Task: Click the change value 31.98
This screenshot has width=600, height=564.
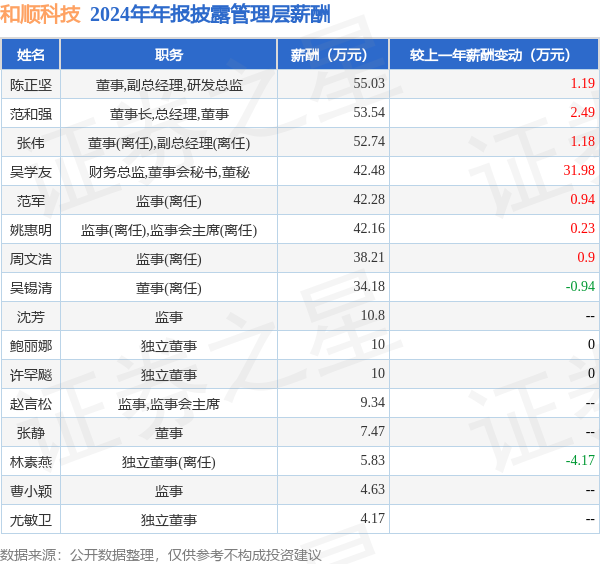Action: (x=579, y=171)
